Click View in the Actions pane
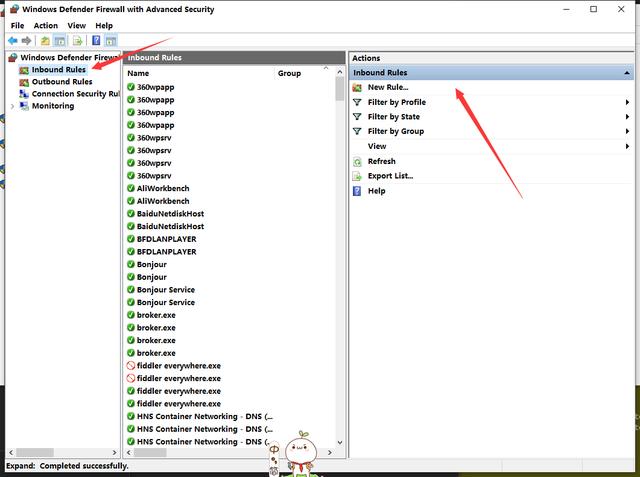The image size is (640, 477). point(377,146)
